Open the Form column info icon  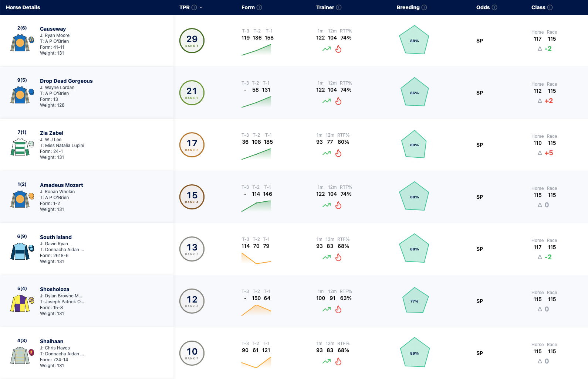[259, 7]
